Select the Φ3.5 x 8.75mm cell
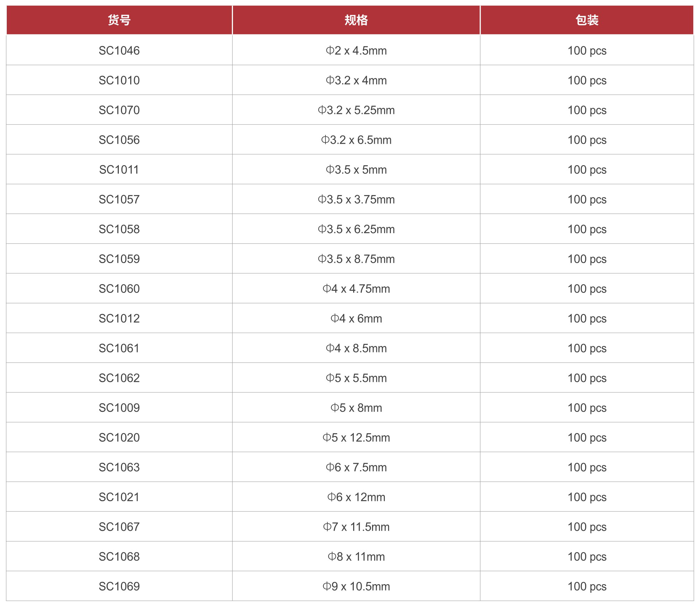This screenshot has height=608, width=700. coord(356,259)
